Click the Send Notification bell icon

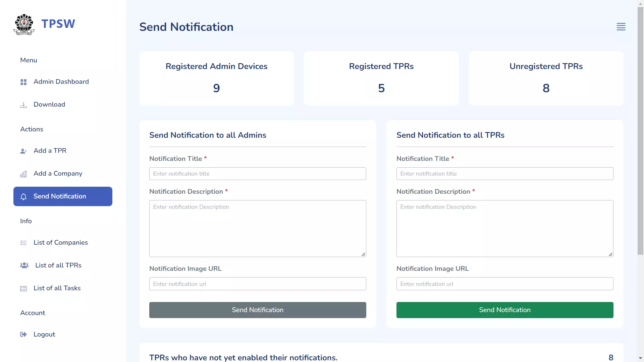pos(23,196)
